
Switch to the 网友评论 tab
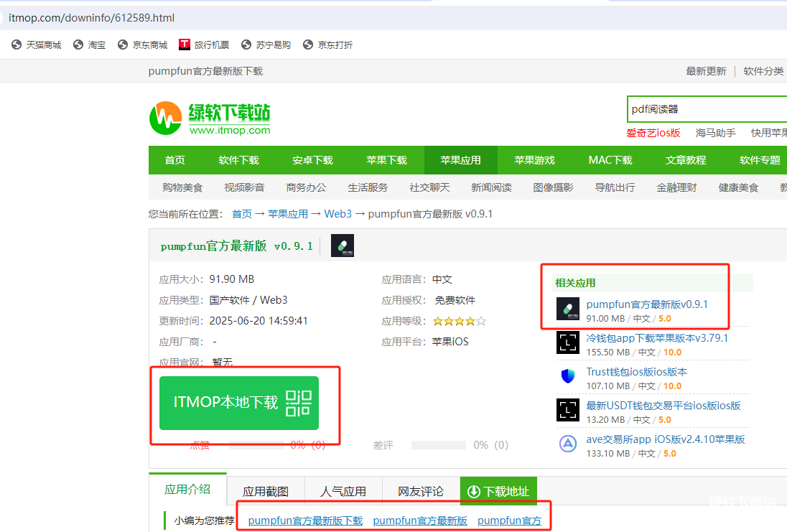point(421,491)
